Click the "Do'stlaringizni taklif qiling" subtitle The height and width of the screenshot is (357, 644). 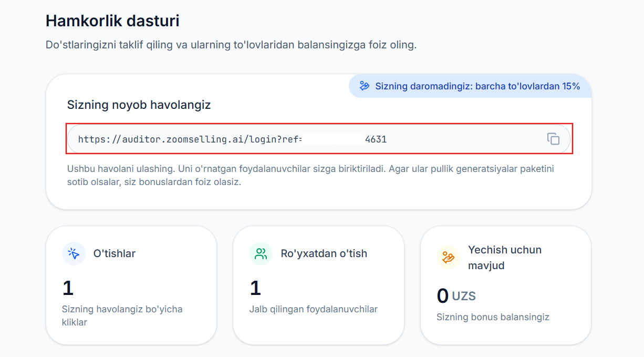231,45
